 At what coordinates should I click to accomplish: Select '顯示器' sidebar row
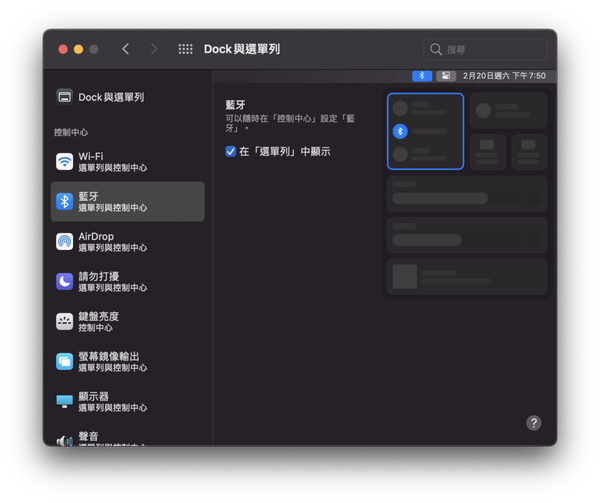tap(128, 401)
